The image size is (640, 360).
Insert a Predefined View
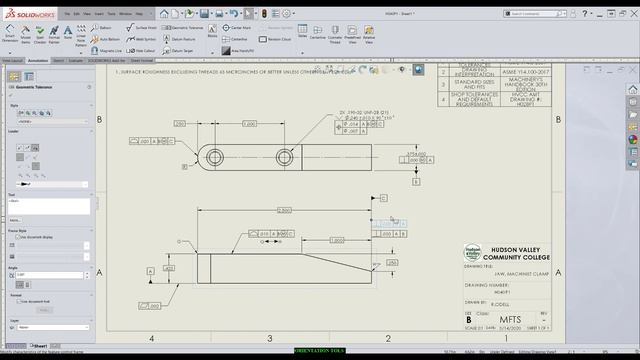tap(352, 34)
